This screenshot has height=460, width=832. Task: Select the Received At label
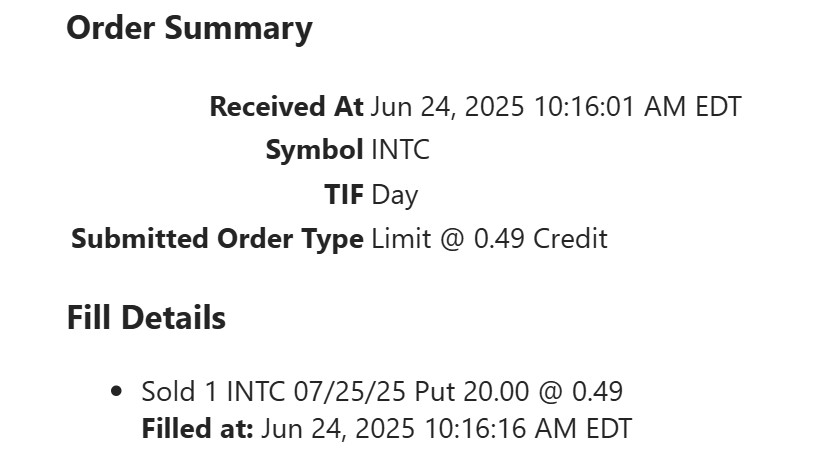(286, 107)
